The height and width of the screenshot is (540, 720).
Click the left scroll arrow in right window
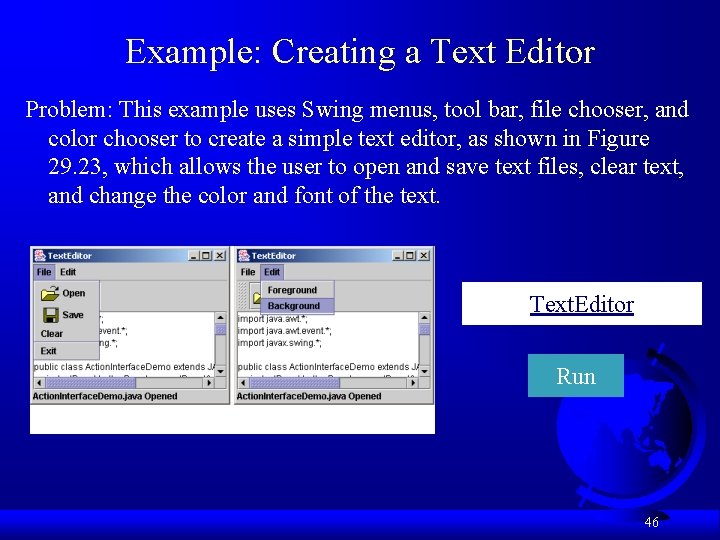[x=243, y=382]
